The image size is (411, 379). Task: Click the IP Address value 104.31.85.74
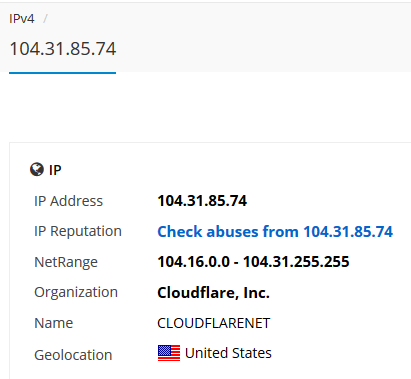(202, 201)
